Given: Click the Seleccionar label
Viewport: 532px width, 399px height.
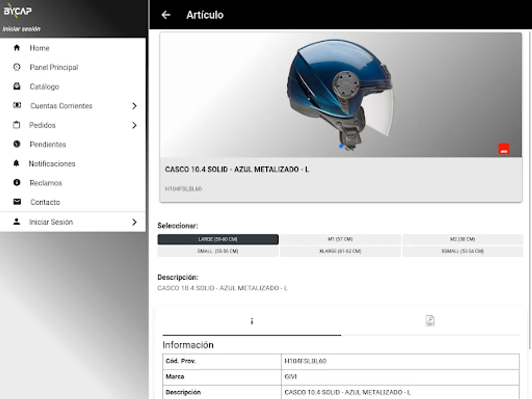Looking at the screenshot, I should pos(177,226).
